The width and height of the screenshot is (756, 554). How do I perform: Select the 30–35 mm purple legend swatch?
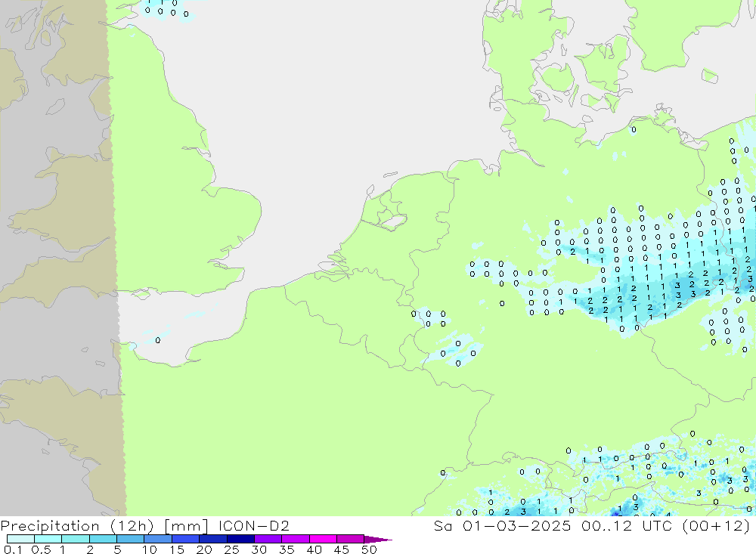(x=268, y=539)
